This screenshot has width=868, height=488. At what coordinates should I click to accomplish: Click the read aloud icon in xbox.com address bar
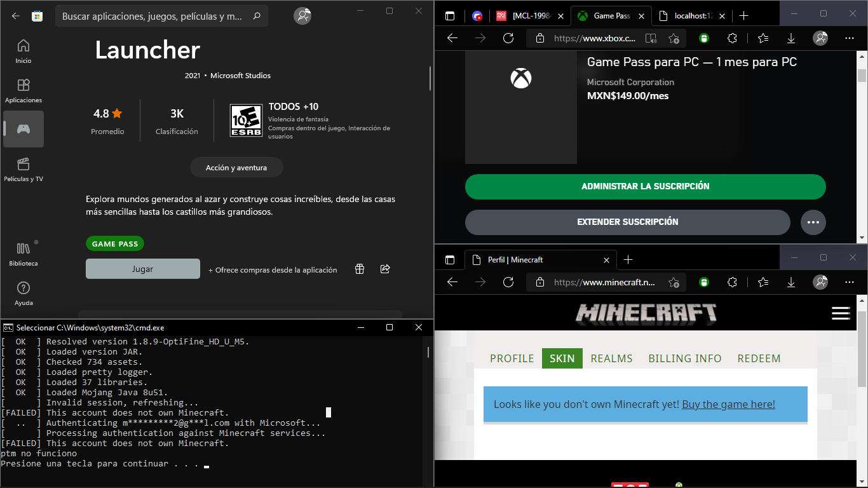[x=651, y=38]
